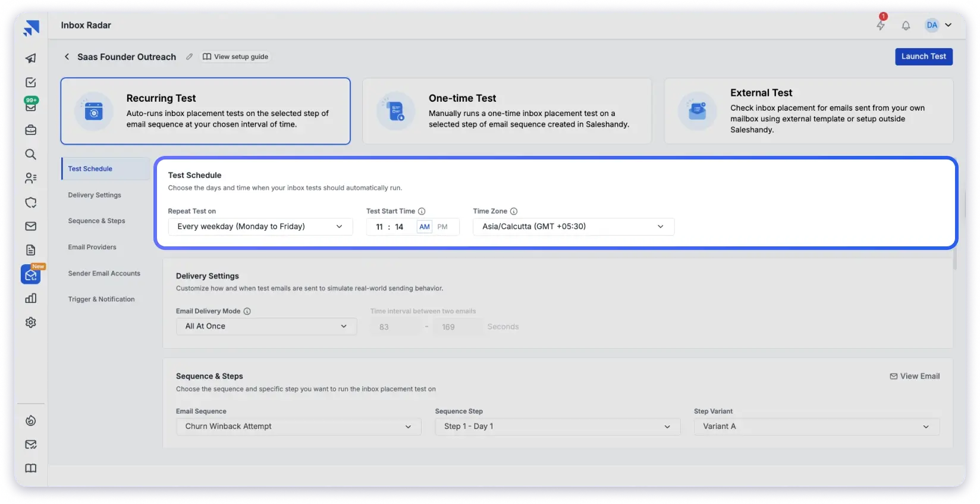Click the lightning bolt icon with red badge
The image size is (980, 504).
click(x=881, y=25)
